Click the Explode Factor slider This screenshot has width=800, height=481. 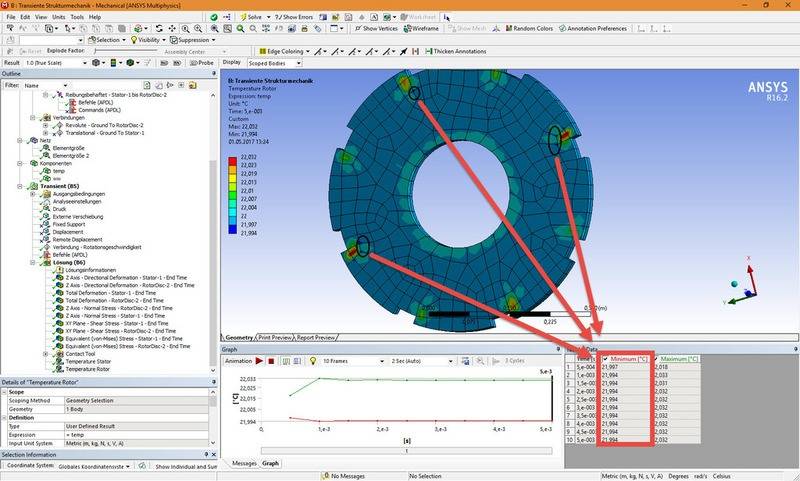pos(126,51)
